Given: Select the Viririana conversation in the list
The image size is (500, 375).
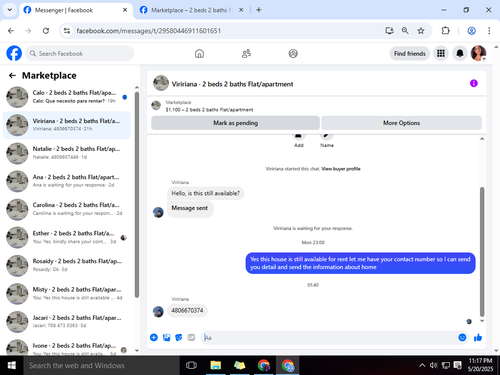Looking at the screenshot, I should click(x=67, y=125).
